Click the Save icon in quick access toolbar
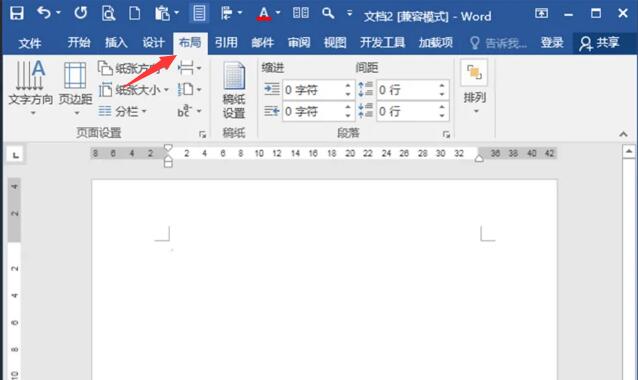This screenshot has width=638, height=380. [17, 13]
